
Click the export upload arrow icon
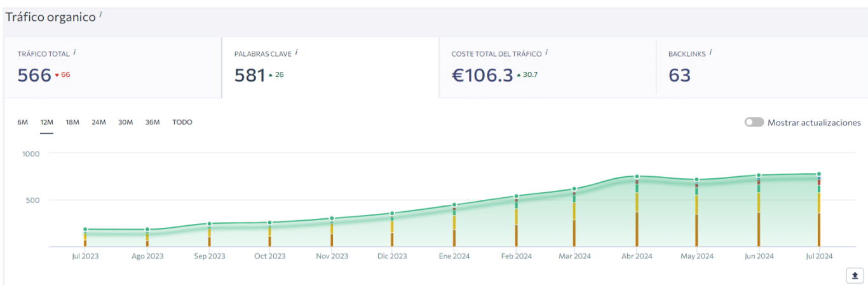point(854,275)
